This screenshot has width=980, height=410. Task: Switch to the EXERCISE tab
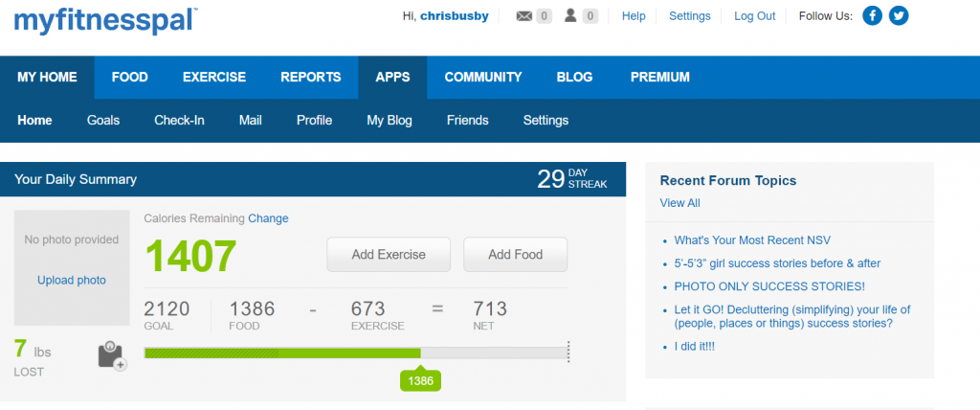point(214,78)
